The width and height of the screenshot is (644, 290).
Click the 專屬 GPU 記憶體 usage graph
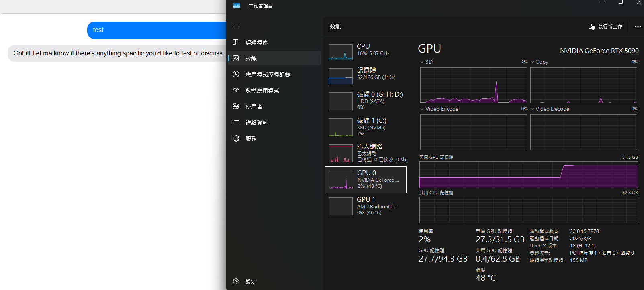click(x=529, y=175)
